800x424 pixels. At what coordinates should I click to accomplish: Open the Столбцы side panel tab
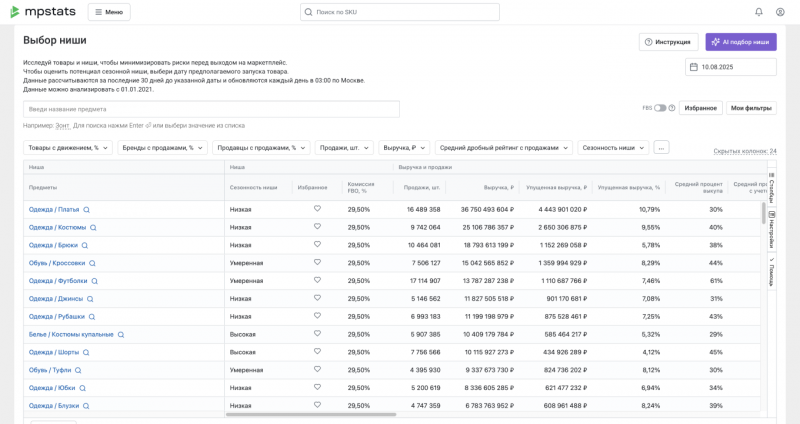(772, 189)
